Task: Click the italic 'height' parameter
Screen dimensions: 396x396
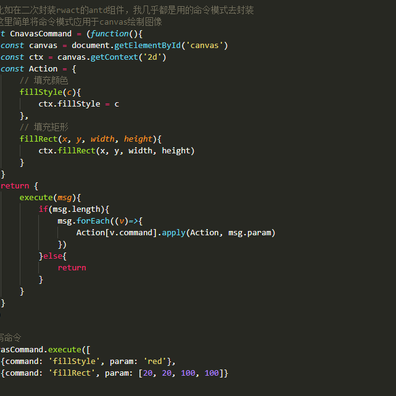Action: pos(138,139)
